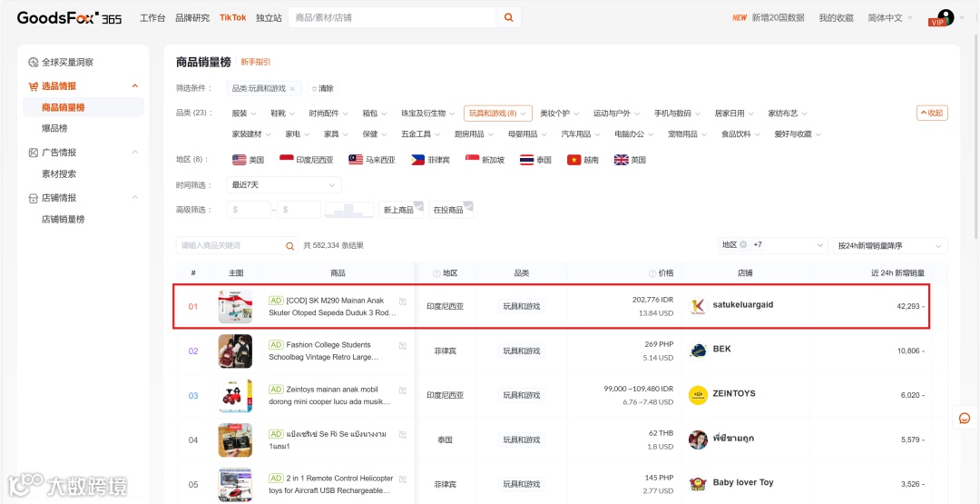Open the red toy car product thumbnail

pyautogui.click(x=235, y=395)
